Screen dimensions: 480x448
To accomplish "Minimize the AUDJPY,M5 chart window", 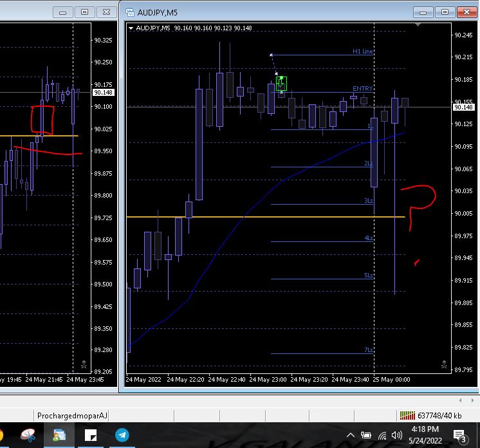I will [423, 12].
